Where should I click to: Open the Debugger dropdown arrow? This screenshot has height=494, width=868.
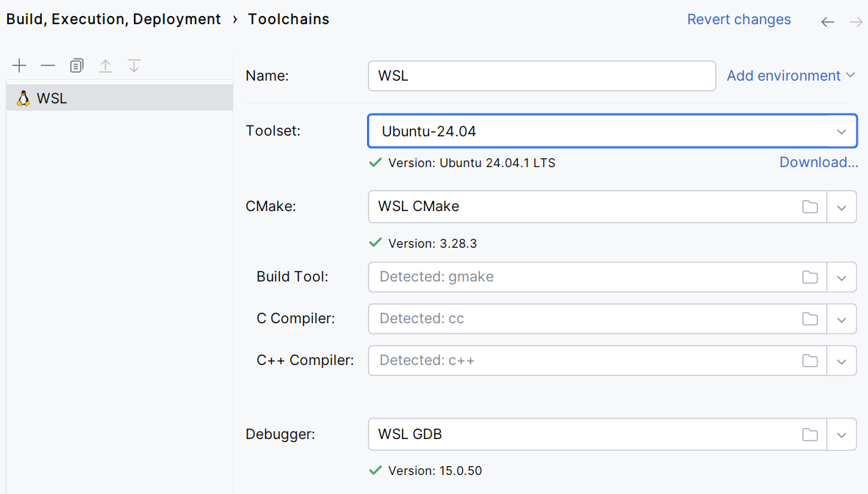tap(842, 434)
